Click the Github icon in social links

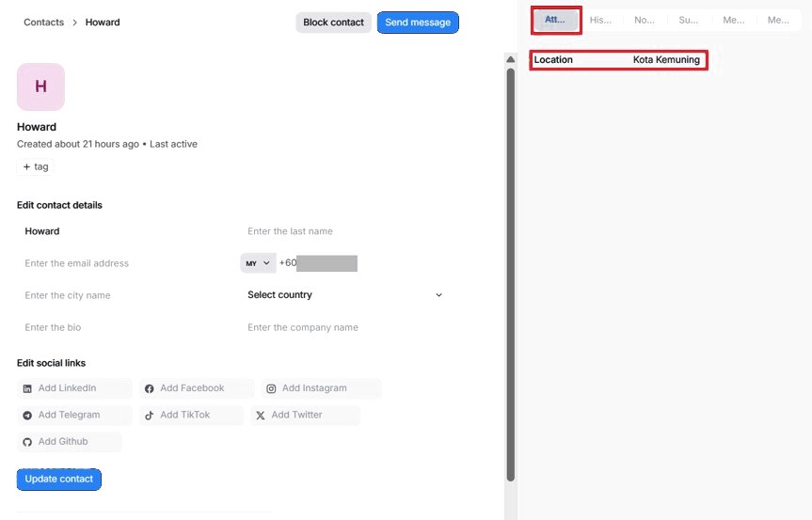[x=27, y=442]
